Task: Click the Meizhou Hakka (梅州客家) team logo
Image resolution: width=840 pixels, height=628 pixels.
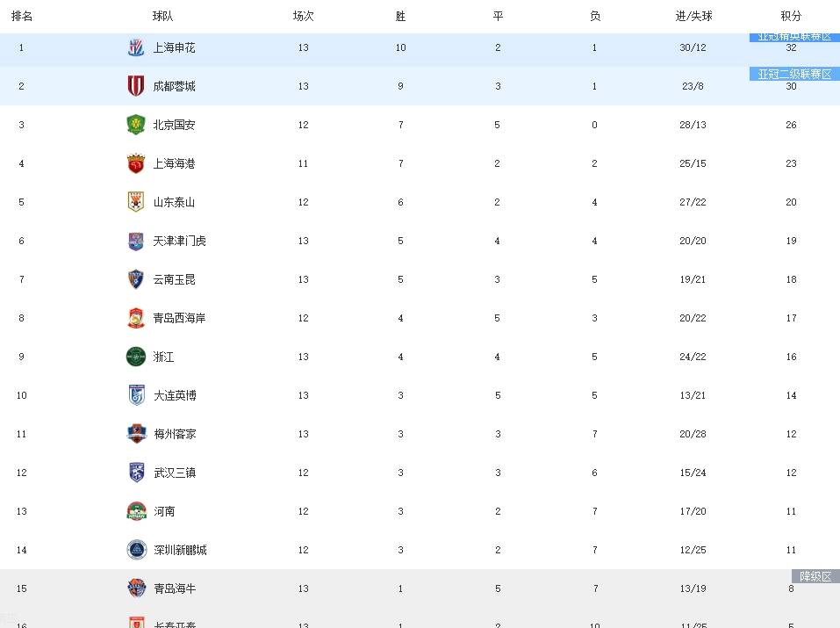Action: click(136, 434)
